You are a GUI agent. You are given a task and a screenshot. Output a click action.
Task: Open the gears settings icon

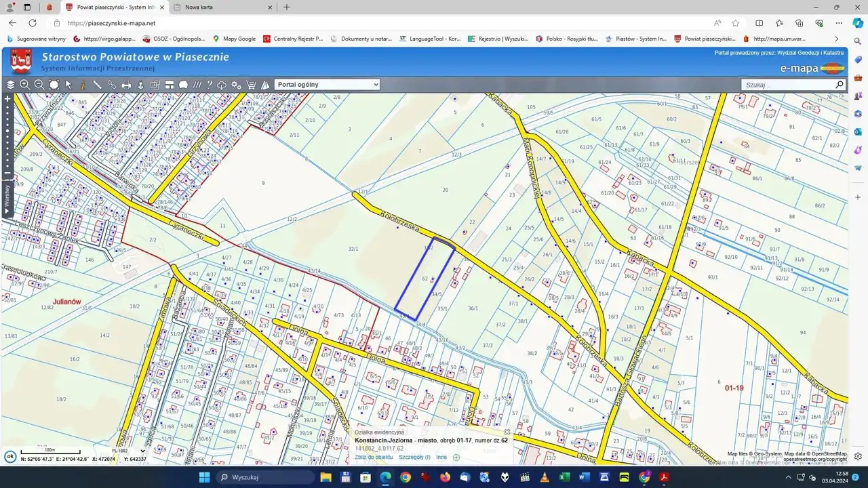(237, 85)
